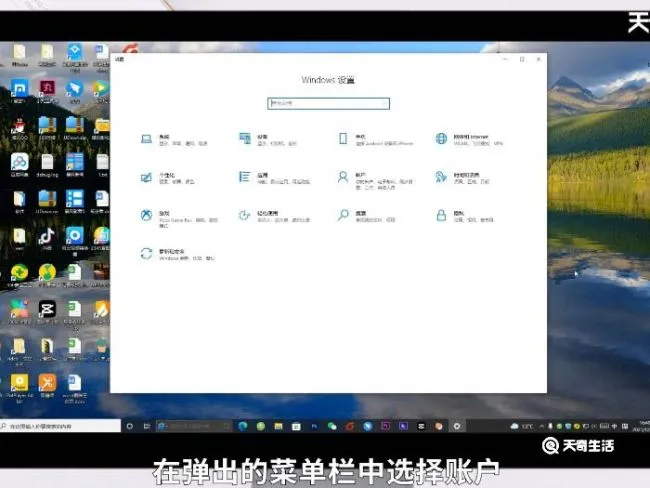Open the 个性化 (Personalization) category
Viewport: 650px width, 488px height.
pos(167,178)
